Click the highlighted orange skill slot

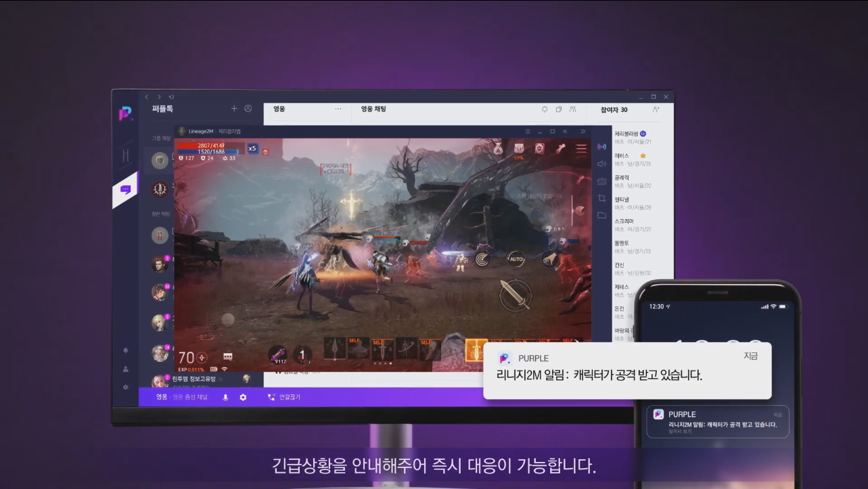[477, 349]
